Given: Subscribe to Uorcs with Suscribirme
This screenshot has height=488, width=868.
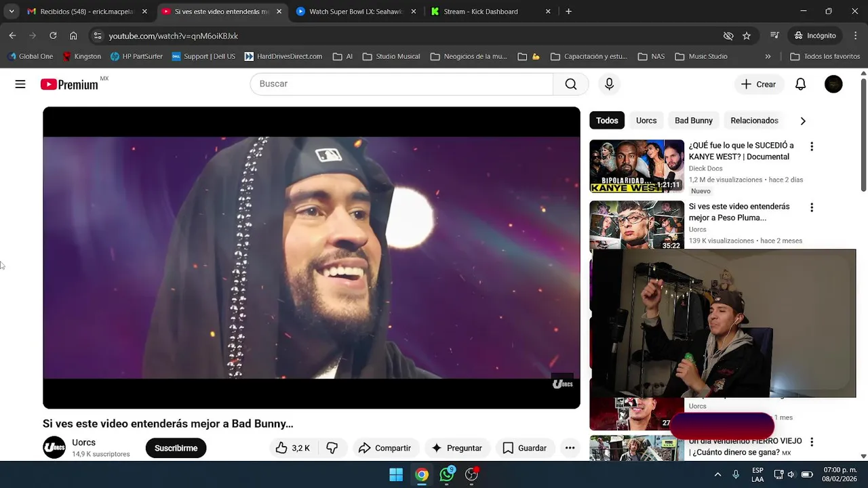Looking at the screenshot, I should [176, 448].
